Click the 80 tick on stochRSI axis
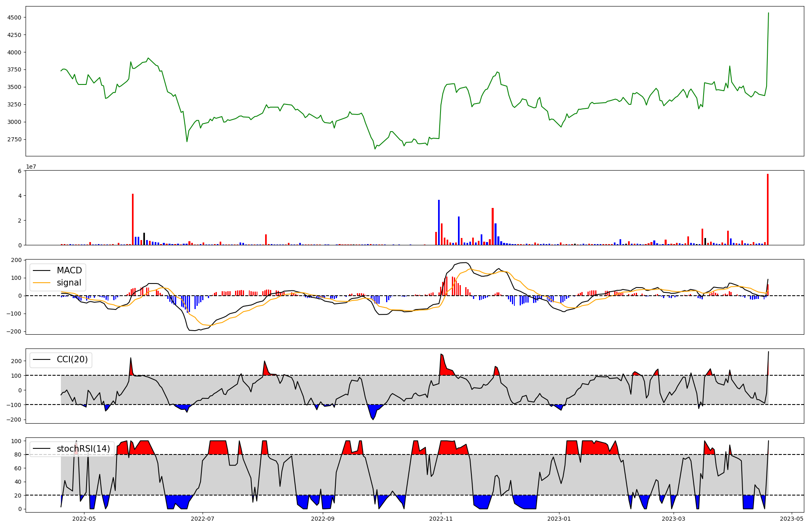 tap(18, 455)
